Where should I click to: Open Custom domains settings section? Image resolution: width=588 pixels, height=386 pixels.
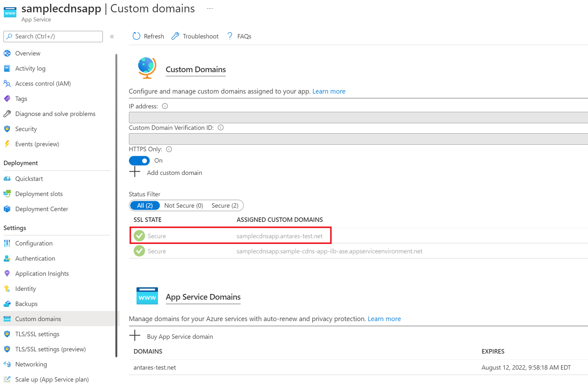coord(37,319)
